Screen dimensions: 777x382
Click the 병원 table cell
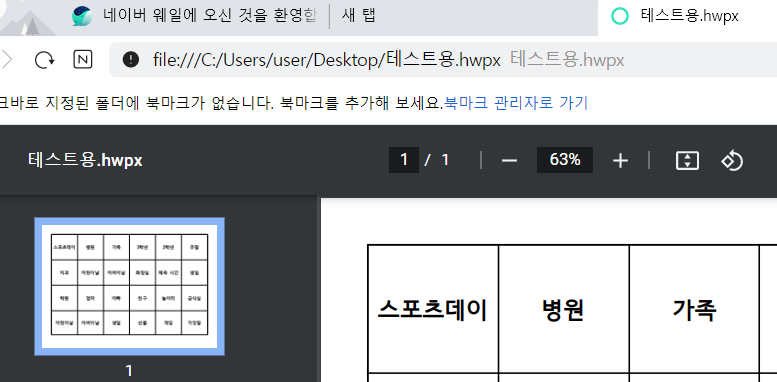point(563,309)
